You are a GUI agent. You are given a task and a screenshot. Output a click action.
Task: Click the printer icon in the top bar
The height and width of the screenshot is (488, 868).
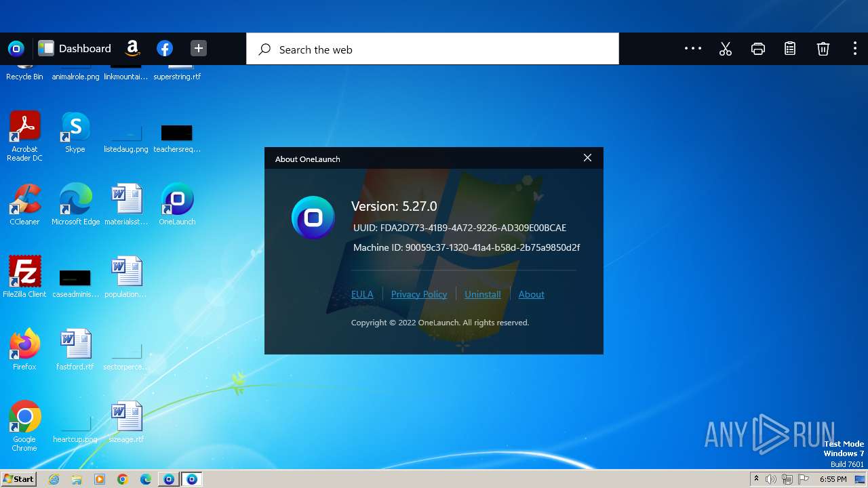pyautogui.click(x=758, y=49)
